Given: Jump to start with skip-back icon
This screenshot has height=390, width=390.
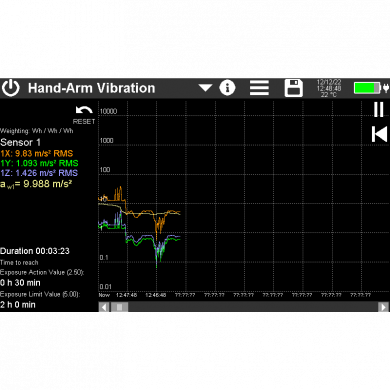Looking at the screenshot, I should coord(379,134).
